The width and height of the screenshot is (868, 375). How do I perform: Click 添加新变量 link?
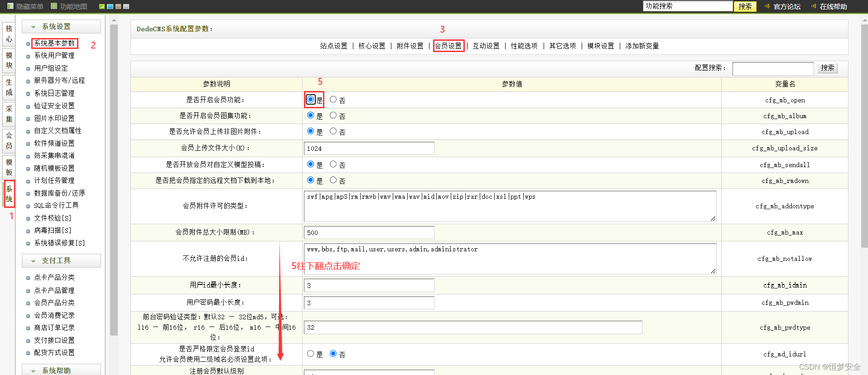642,46
